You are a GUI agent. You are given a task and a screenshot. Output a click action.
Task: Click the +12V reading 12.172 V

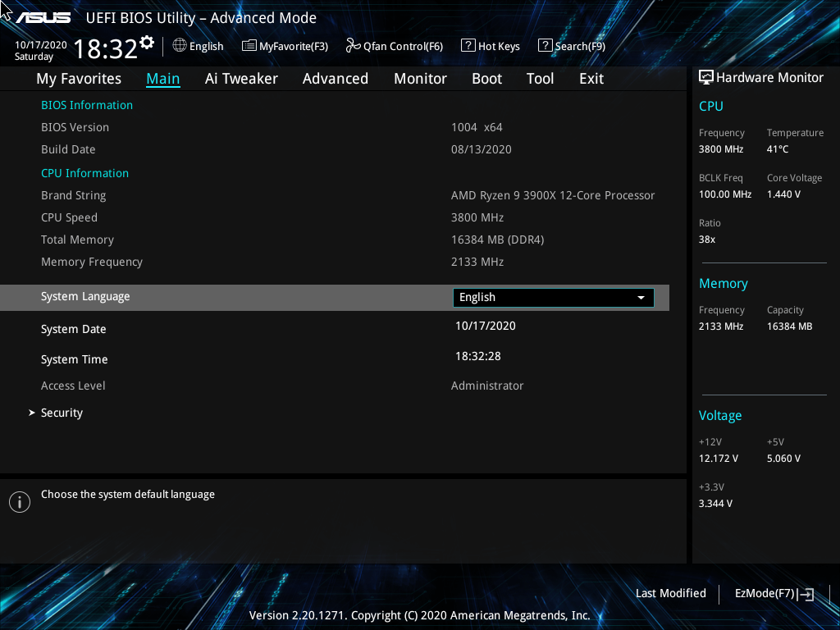718,459
